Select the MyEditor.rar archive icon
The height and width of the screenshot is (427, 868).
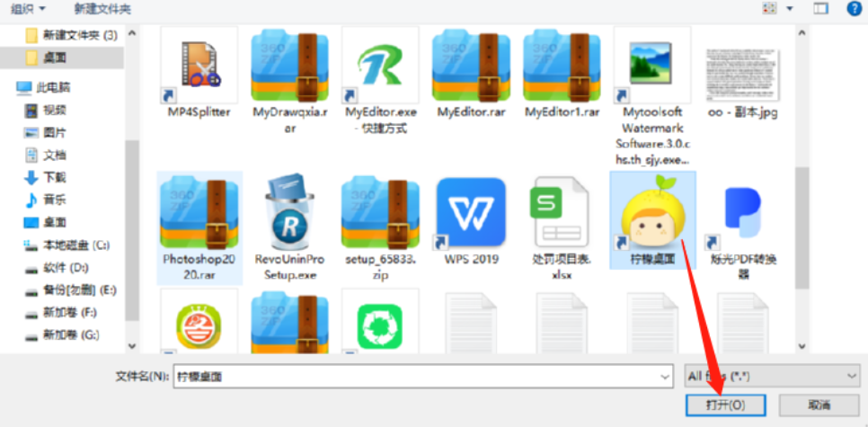click(x=471, y=66)
